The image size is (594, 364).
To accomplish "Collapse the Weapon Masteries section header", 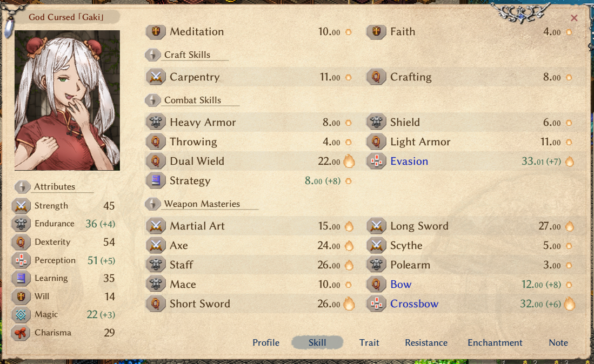I will click(202, 204).
